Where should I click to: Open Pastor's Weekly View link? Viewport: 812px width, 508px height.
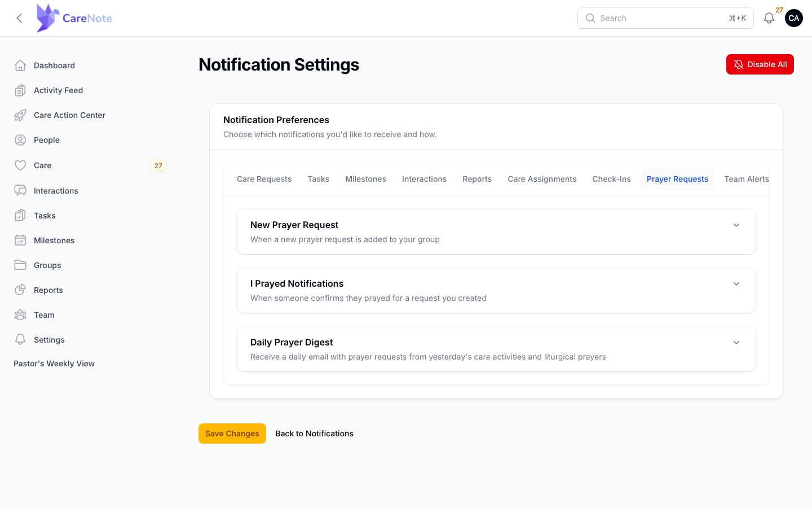pyautogui.click(x=54, y=364)
